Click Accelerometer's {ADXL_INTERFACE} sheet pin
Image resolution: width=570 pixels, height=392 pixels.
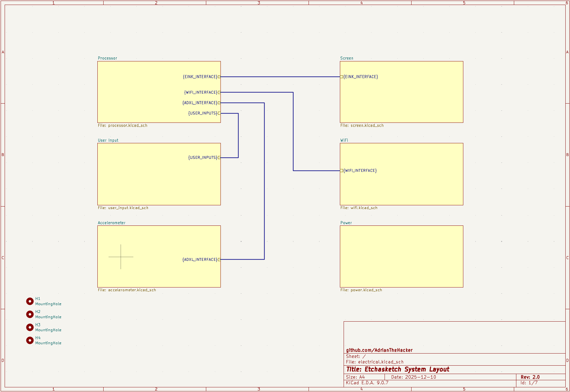coord(202,260)
